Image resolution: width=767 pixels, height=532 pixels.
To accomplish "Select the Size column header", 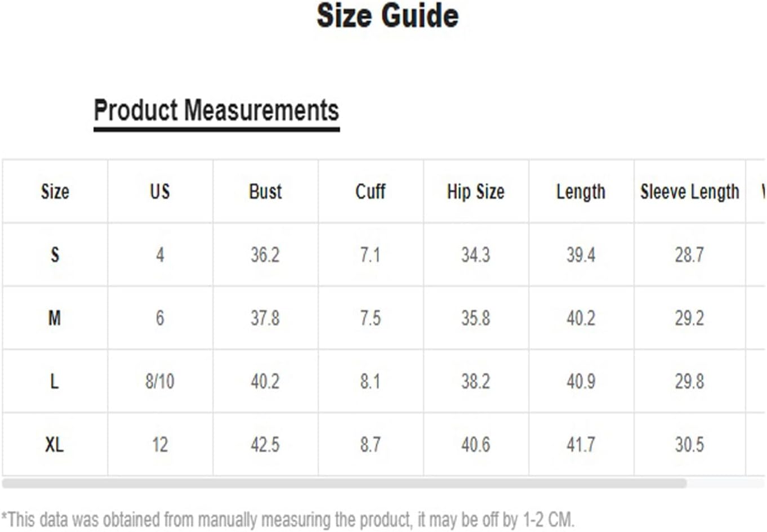I will [55, 191].
